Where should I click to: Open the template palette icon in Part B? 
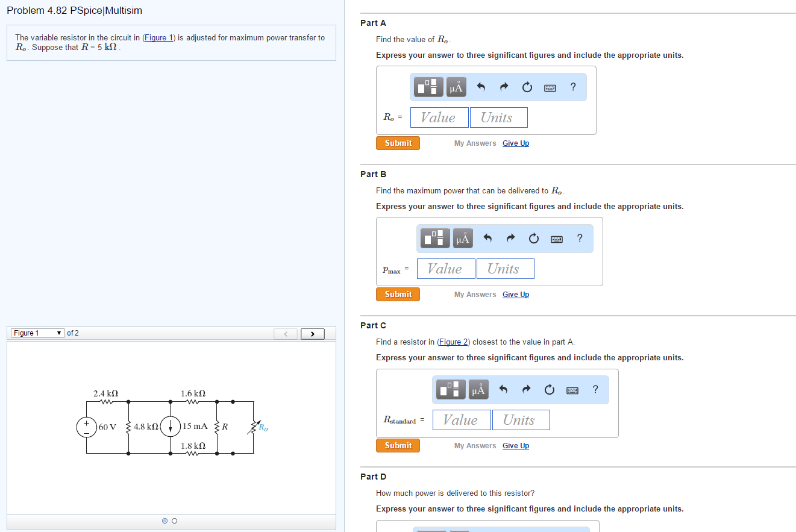tap(434, 238)
